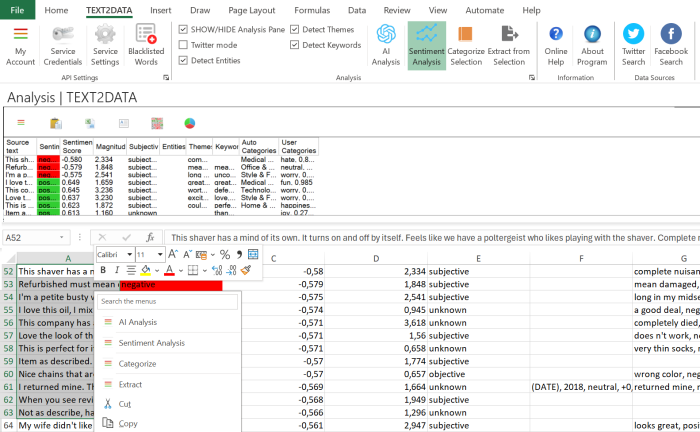Image resolution: width=700 pixels, height=432 pixels.
Task: Click the export to Excel pane icon
Action: (x=90, y=123)
